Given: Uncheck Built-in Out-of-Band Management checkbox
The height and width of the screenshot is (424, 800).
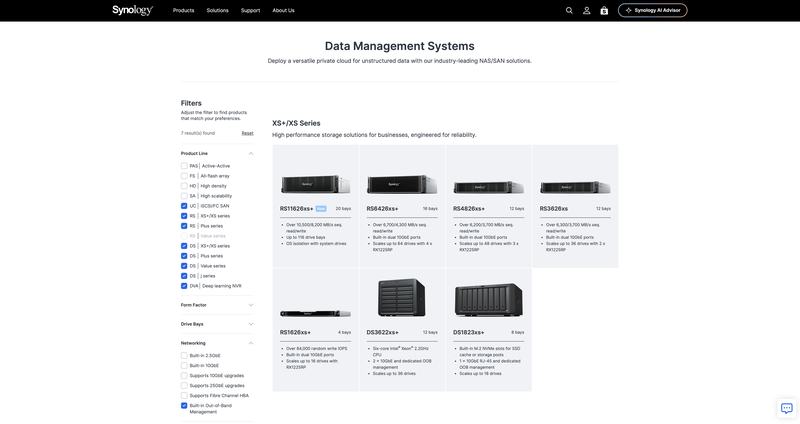Looking at the screenshot, I should pos(184,406).
